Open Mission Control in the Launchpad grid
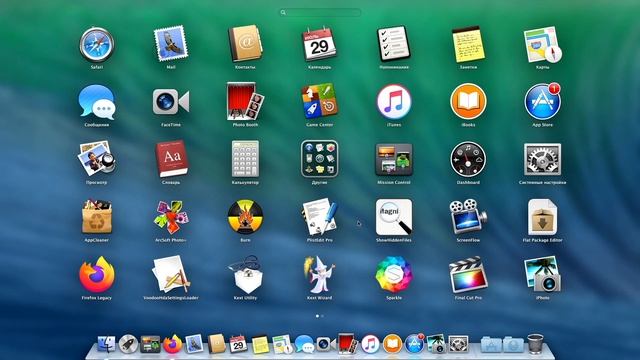 [393, 160]
